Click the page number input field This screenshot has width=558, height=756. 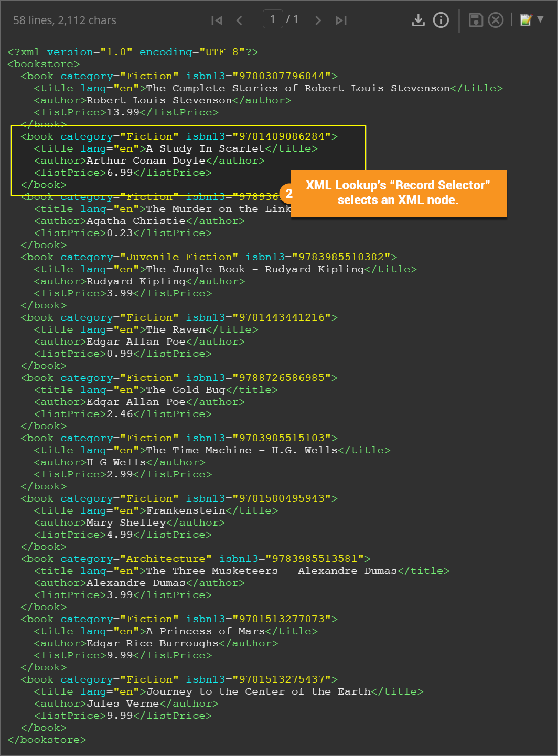[x=273, y=19]
